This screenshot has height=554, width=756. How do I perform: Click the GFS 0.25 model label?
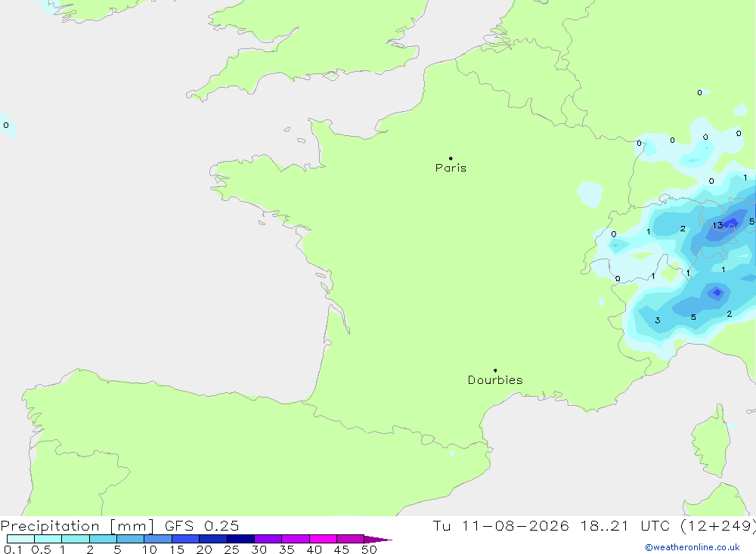coord(202,526)
